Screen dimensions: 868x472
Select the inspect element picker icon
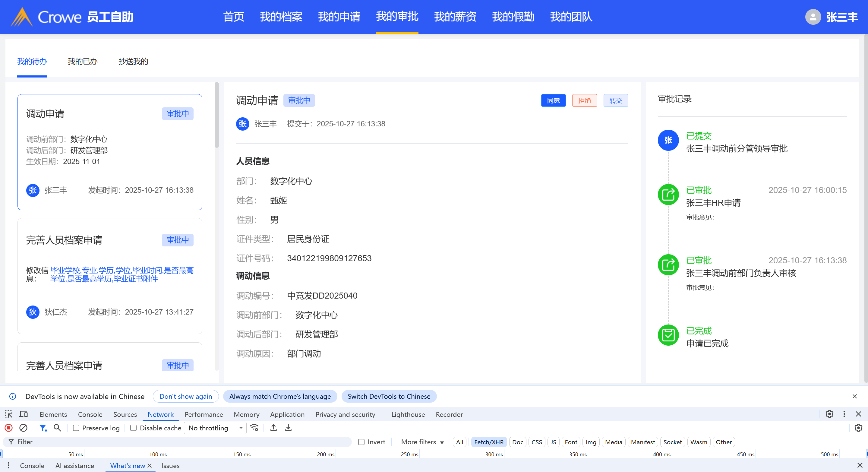click(x=8, y=414)
